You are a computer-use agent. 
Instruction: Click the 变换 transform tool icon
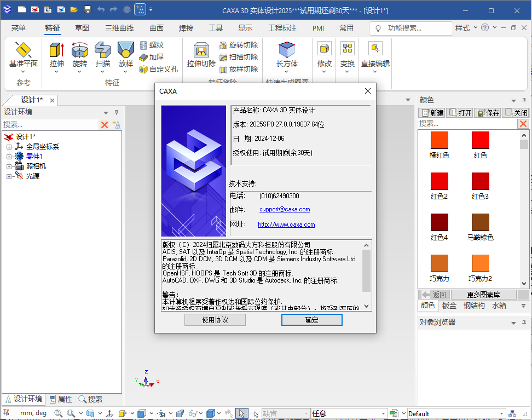point(348,49)
